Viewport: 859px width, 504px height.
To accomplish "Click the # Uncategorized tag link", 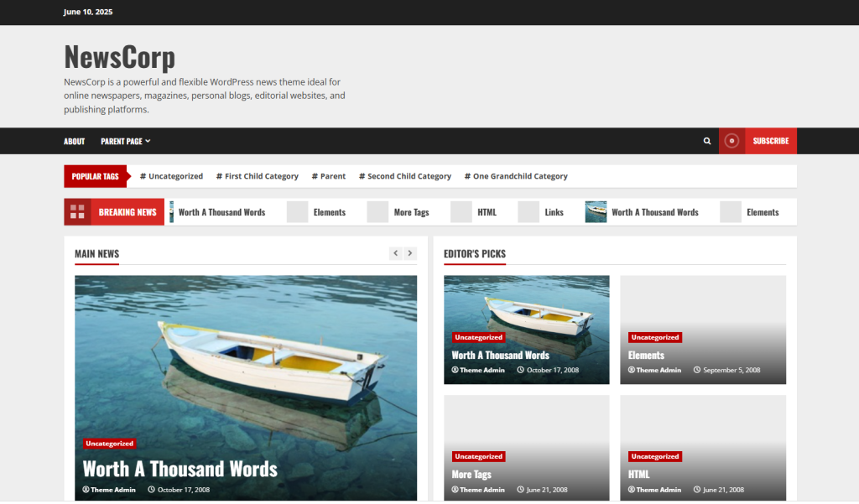I will [x=171, y=176].
